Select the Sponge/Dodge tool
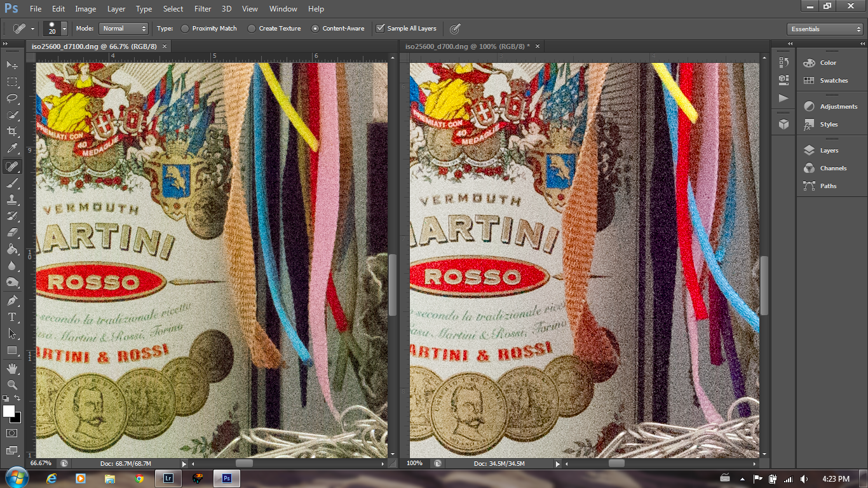 pos(12,282)
